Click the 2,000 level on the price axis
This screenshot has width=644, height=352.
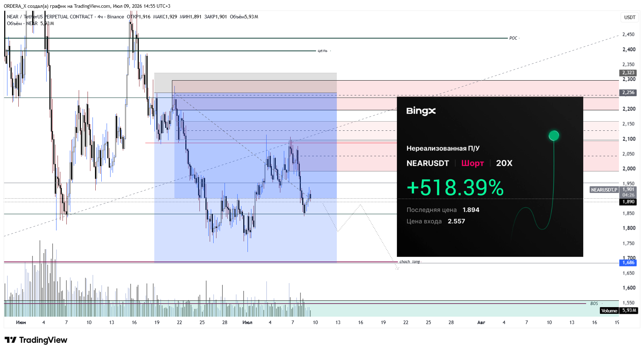tap(629, 169)
